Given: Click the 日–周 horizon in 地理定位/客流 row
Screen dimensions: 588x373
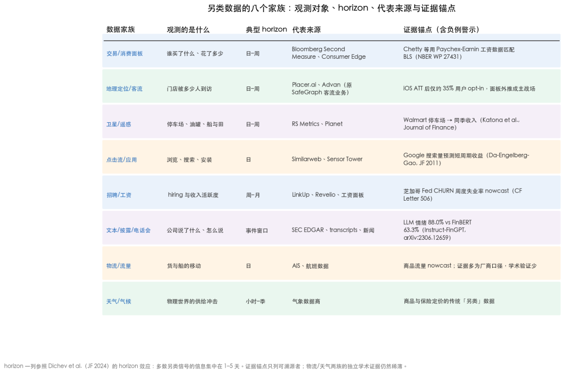Looking at the screenshot, I should [x=253, y=89].
